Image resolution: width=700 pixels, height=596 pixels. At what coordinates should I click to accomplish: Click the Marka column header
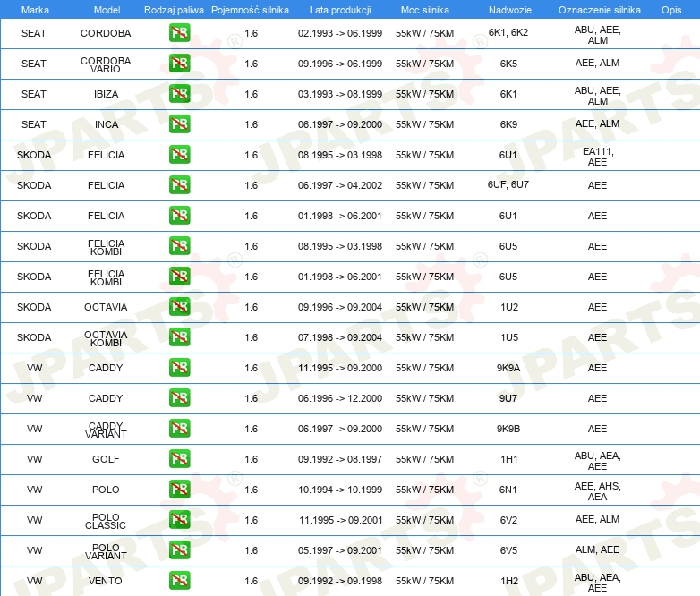pyautogui.click(x=35, y=10)
